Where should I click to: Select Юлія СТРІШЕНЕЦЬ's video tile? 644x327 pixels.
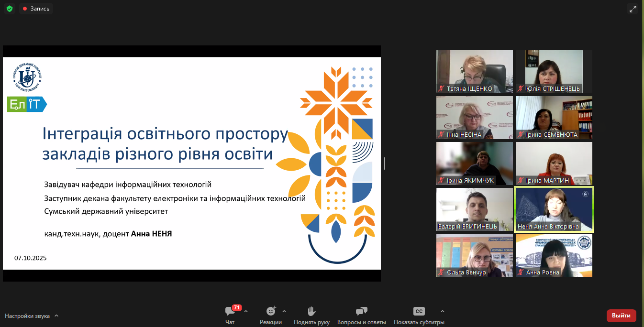pos(554,71)
